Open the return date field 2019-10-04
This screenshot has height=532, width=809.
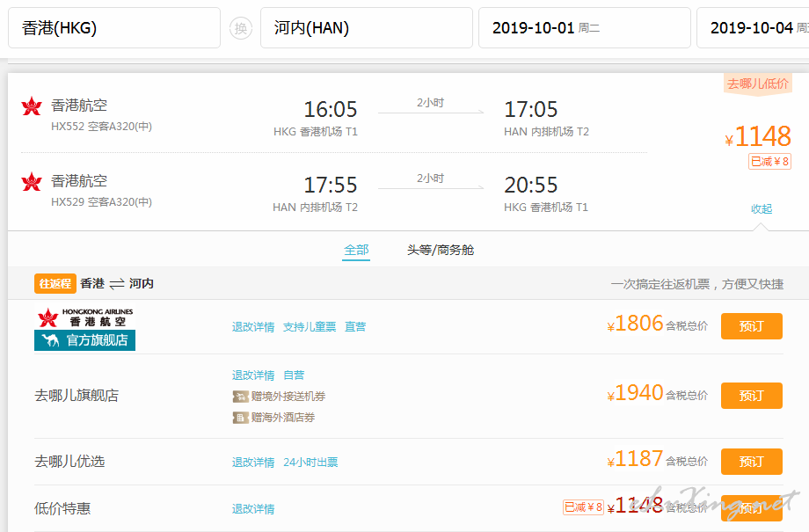pyautogui.click(x=753, y=28)
